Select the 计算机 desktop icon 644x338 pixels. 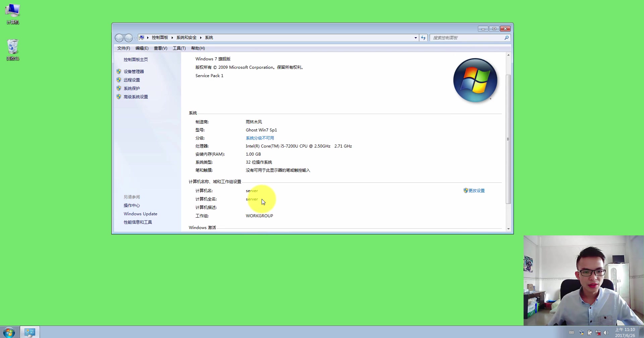click(x=13, y=14)
